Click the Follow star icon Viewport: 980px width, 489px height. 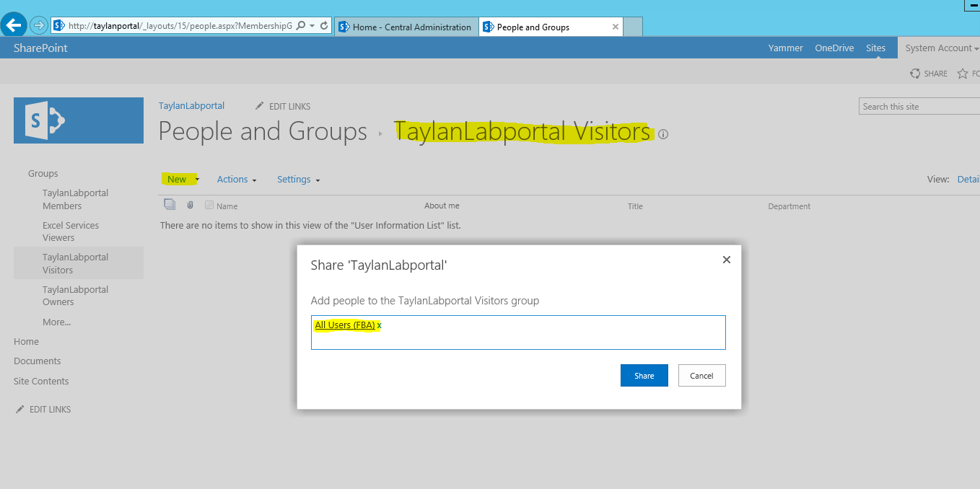[x=963, y=74]
